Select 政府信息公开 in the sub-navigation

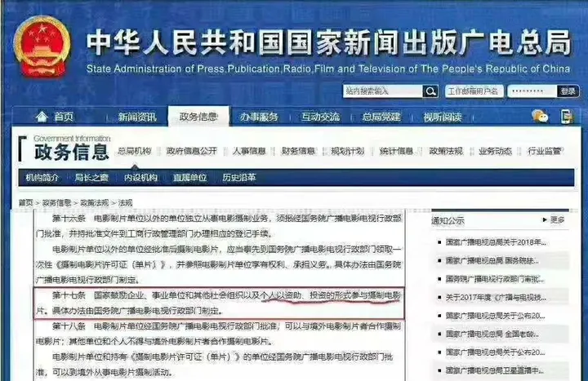[x=192, y=151]
